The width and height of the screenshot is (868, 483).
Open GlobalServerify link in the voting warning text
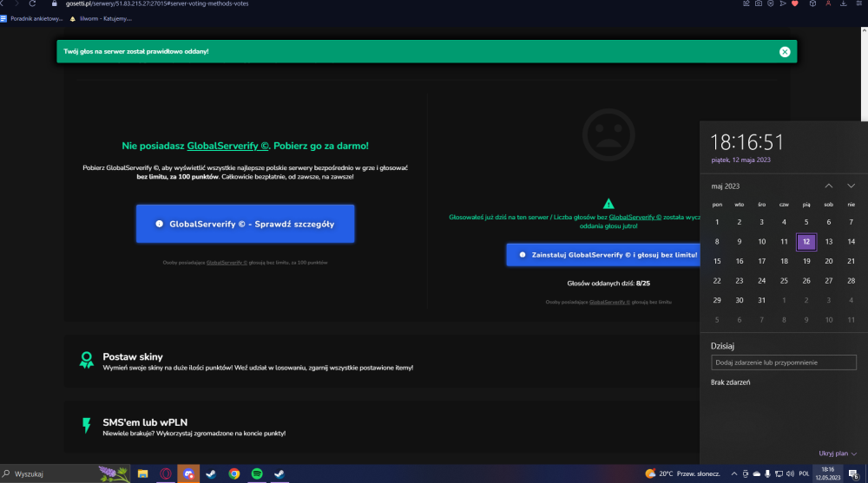pos(635,217)
